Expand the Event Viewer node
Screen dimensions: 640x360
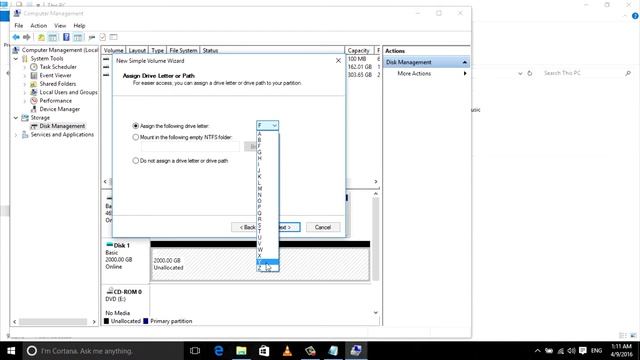(x=25, y=76)
